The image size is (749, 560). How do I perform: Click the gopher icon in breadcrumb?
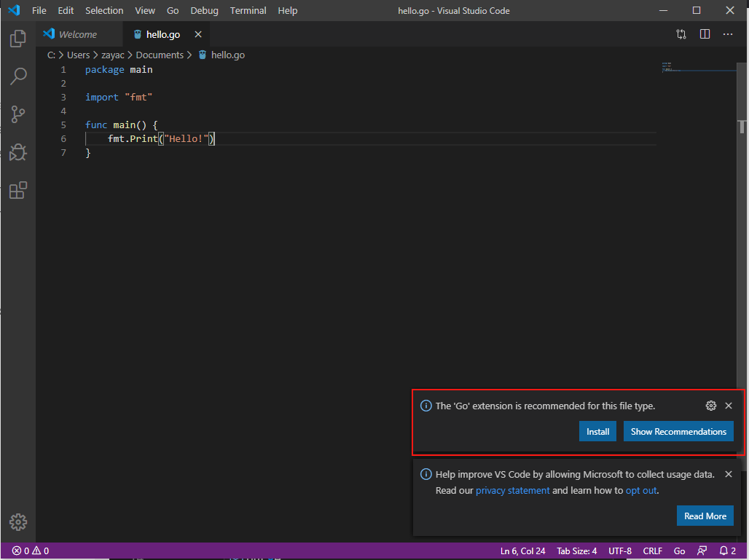[203, 55]
